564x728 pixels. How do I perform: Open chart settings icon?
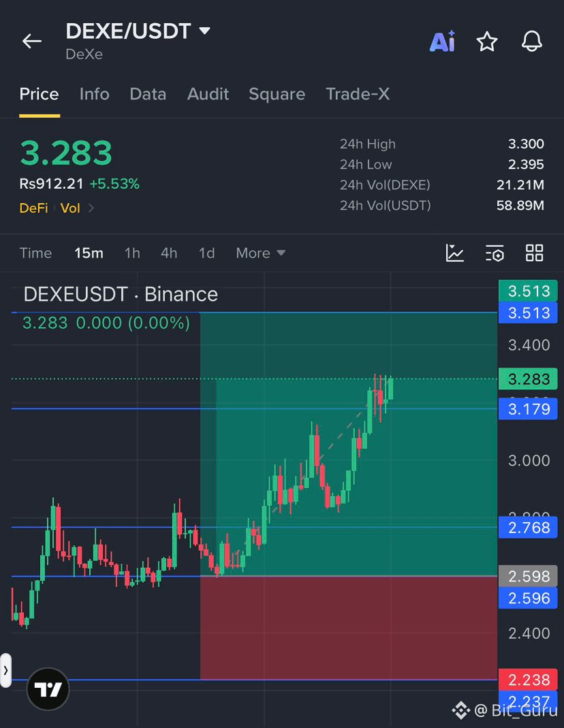495,253
